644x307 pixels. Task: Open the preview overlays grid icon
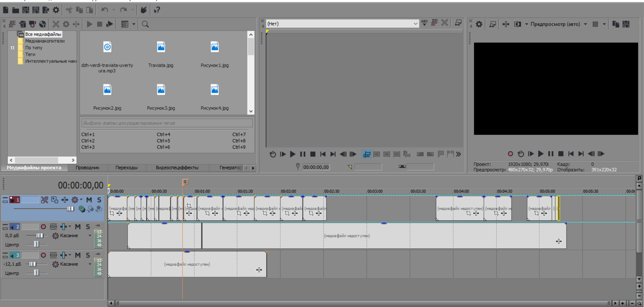click(x=595, y=24)
